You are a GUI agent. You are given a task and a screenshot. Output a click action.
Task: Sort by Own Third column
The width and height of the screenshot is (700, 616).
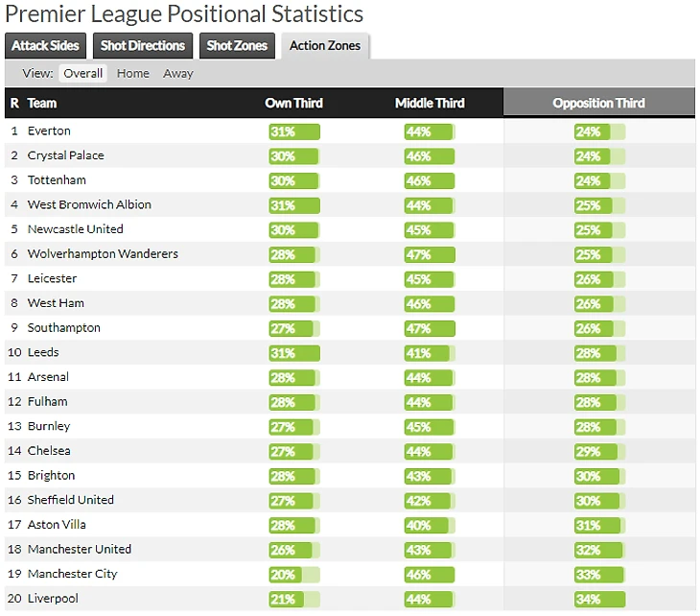click(x=293, y=103)
